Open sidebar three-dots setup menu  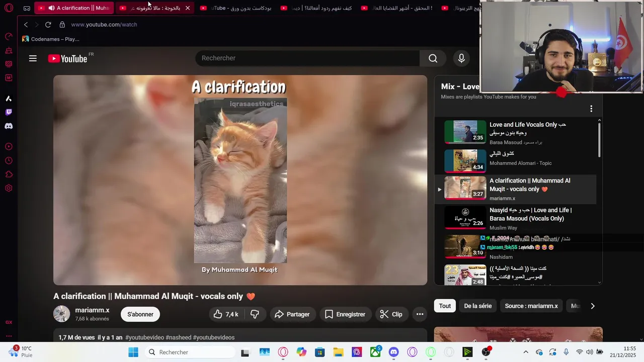9,336
